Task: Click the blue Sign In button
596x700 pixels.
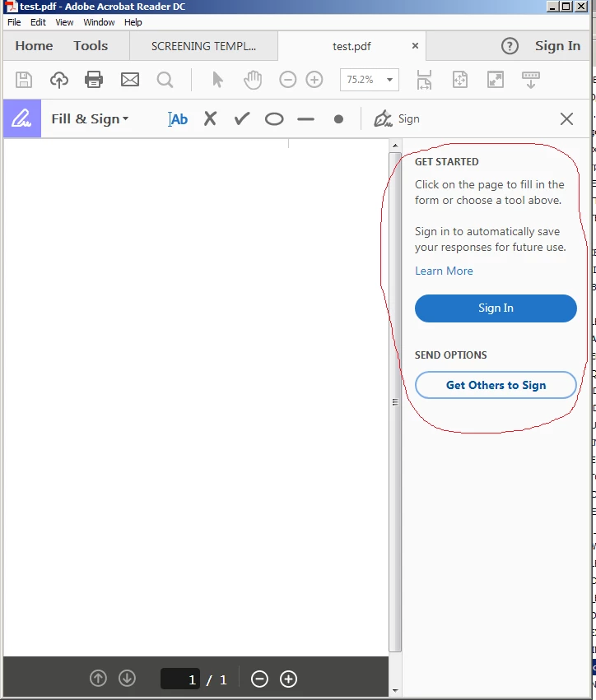Action: coord(496,308)
